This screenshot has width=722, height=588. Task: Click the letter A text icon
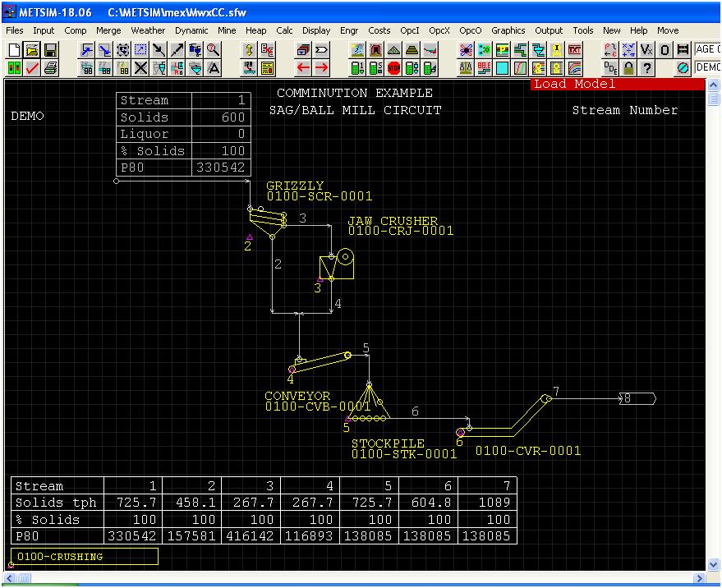tap(214, 68)
